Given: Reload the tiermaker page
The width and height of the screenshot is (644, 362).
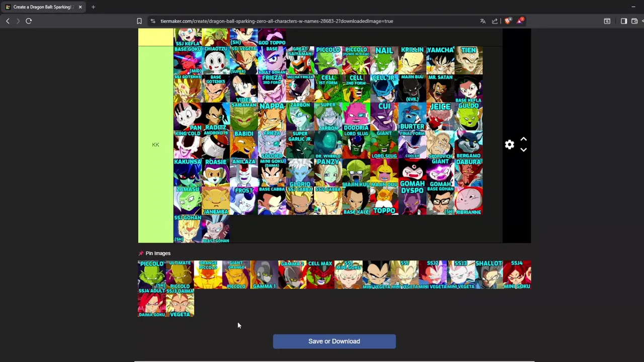Looking at the screenshot, I should click(29, 21).
